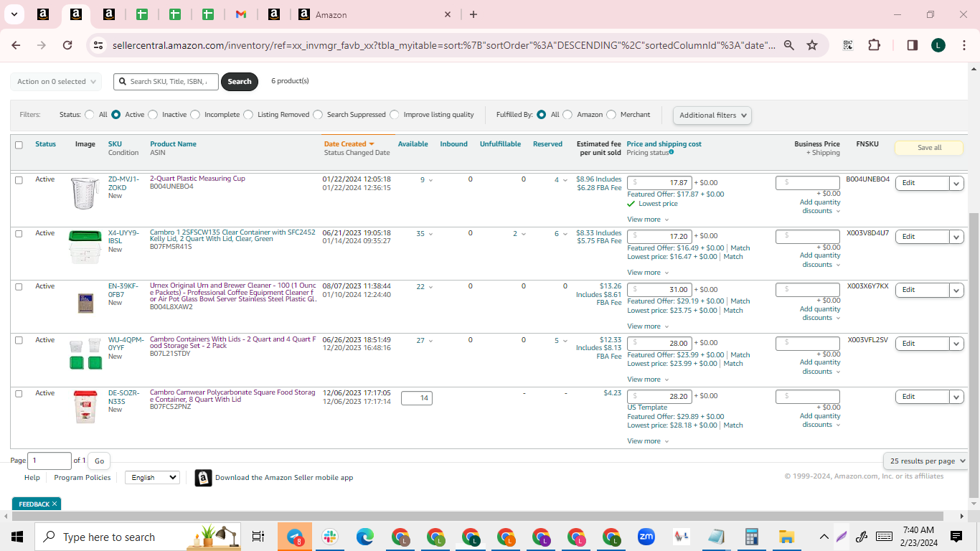980x551 pixels.
Task: Open the English language dropdown
Action: click(x=152, y=478)
